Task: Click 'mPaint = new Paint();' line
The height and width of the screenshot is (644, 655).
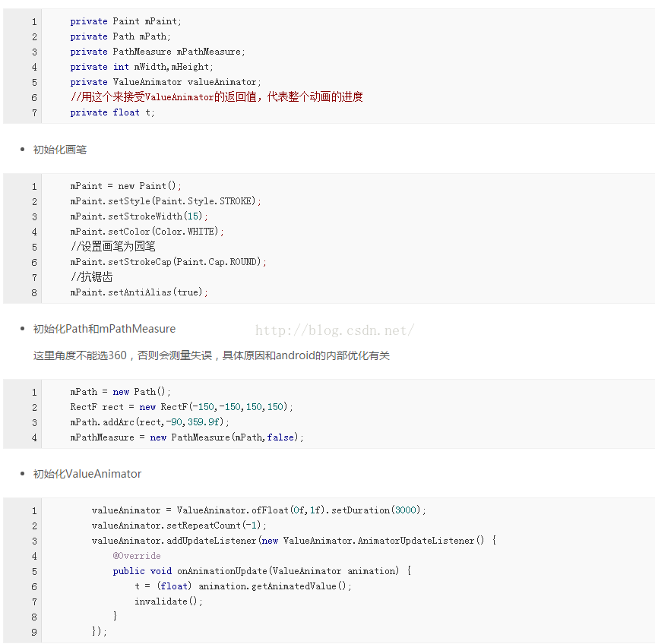Action: [125, 186]
